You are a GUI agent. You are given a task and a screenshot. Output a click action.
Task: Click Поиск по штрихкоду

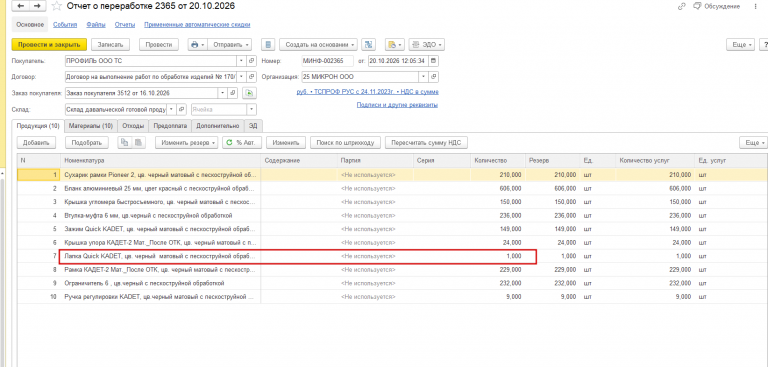[345, 143]
